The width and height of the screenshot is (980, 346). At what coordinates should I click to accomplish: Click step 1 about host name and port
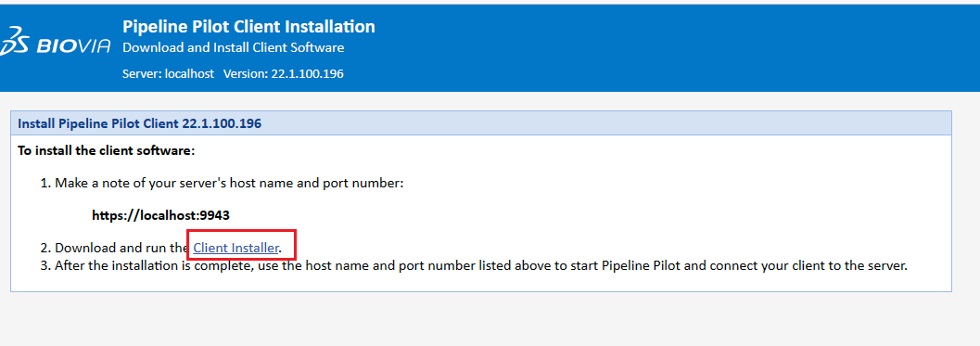click(223, 184)
